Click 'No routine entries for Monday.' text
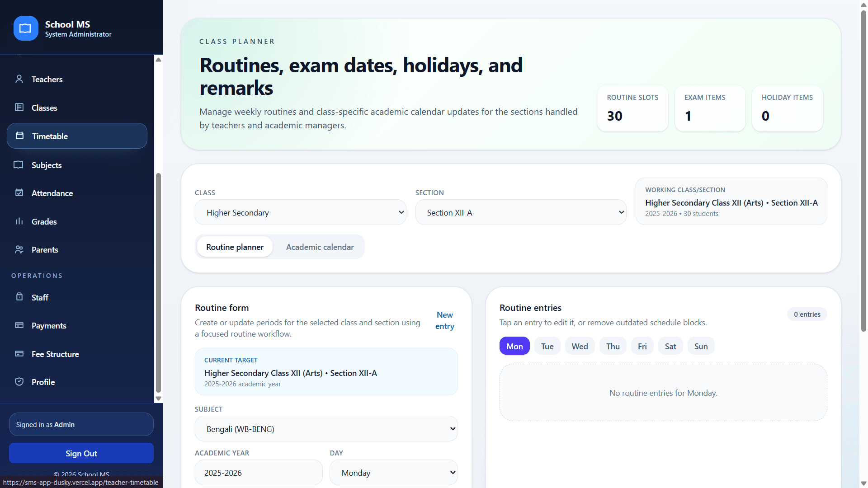This screenshot has width=868, height=488. point(663,393)
